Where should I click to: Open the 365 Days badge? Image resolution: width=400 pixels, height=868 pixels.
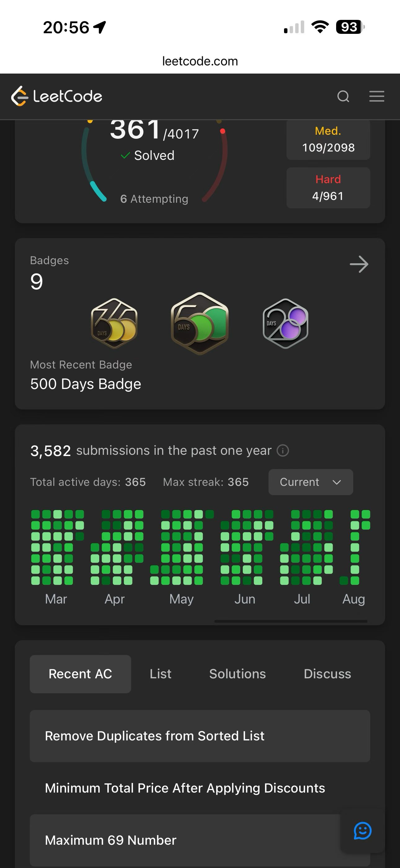point(114,323)
